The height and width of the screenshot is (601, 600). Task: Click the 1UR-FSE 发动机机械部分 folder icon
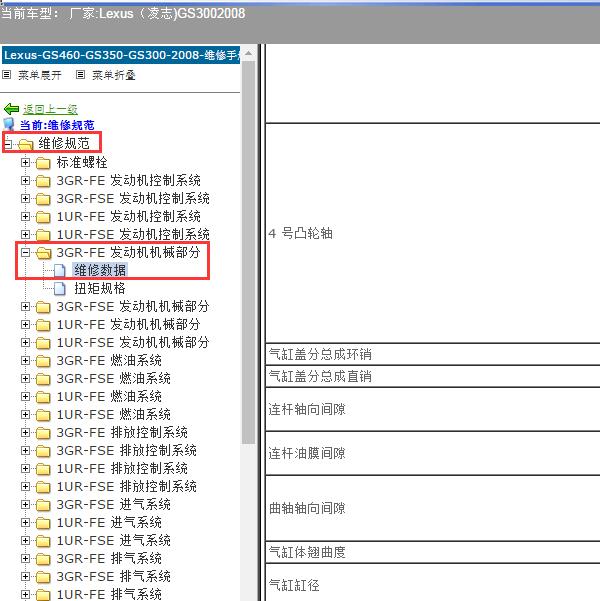(43, 343)
